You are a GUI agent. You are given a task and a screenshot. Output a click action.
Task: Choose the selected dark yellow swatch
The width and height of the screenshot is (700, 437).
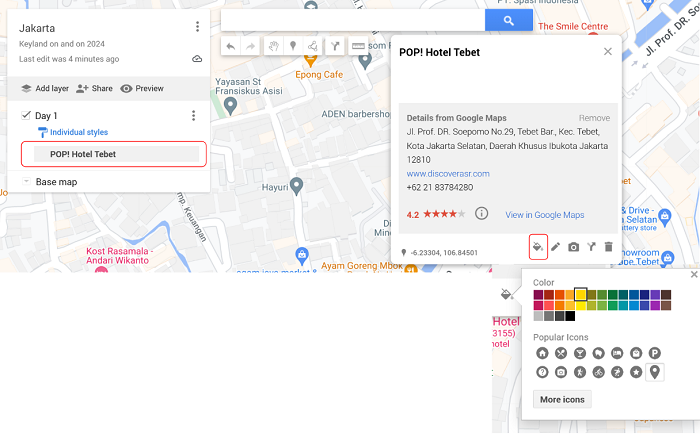click(x=580, y=295)
